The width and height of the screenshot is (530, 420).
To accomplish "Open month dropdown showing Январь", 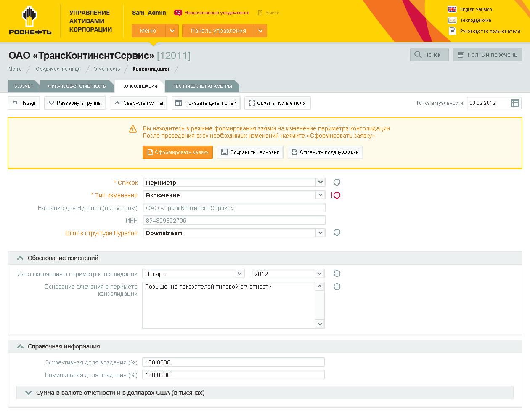I will click(x=193, y=274).
